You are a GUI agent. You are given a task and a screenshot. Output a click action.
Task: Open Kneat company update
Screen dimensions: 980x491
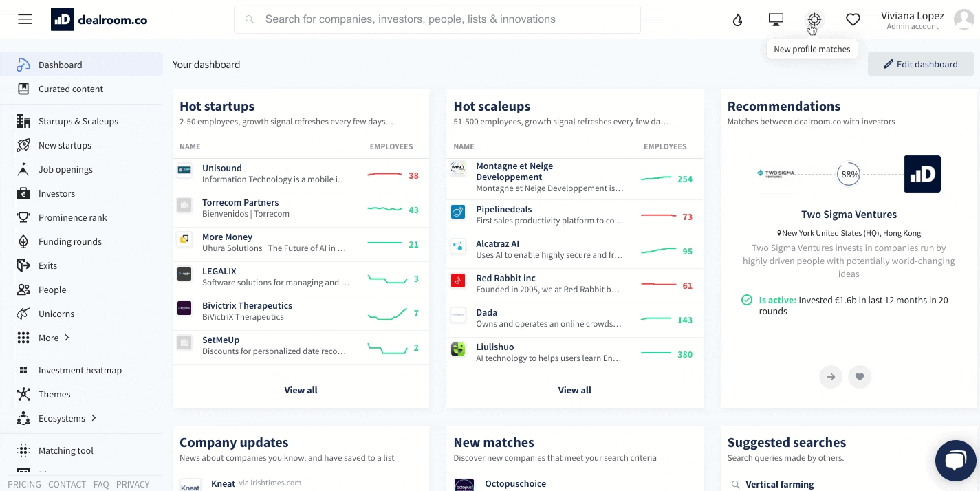click(x=224, y=483)
